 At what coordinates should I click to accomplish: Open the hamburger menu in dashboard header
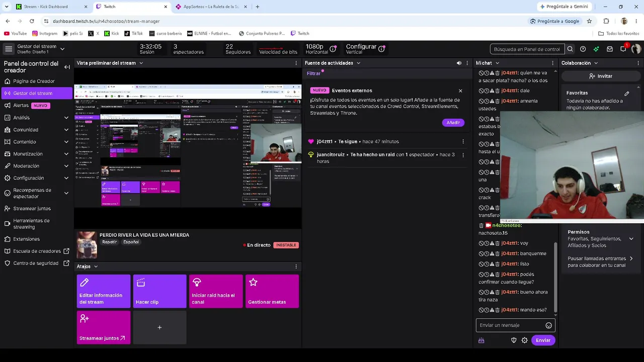pyautogui.click(x=9, y=49)
